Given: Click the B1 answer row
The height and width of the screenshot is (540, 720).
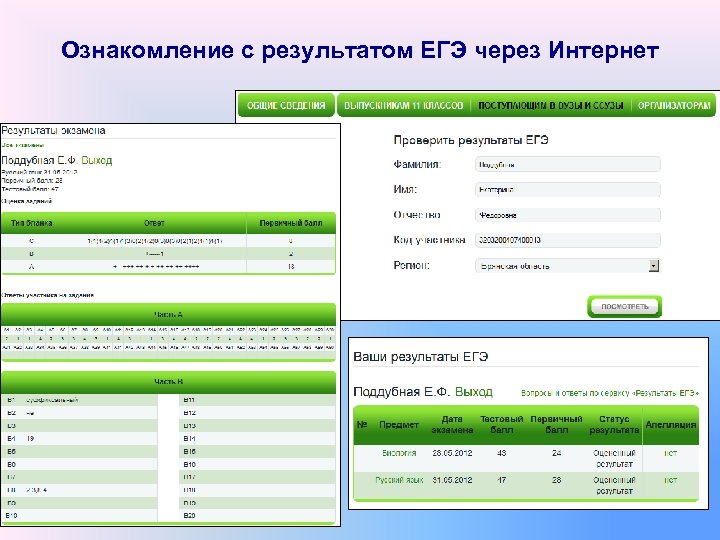Looking at the screenshot, I should 79,400.
